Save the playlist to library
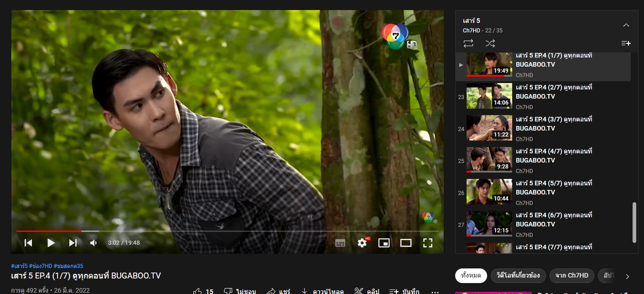The height and width of the screenshot is (294, 644). [626, 43]
